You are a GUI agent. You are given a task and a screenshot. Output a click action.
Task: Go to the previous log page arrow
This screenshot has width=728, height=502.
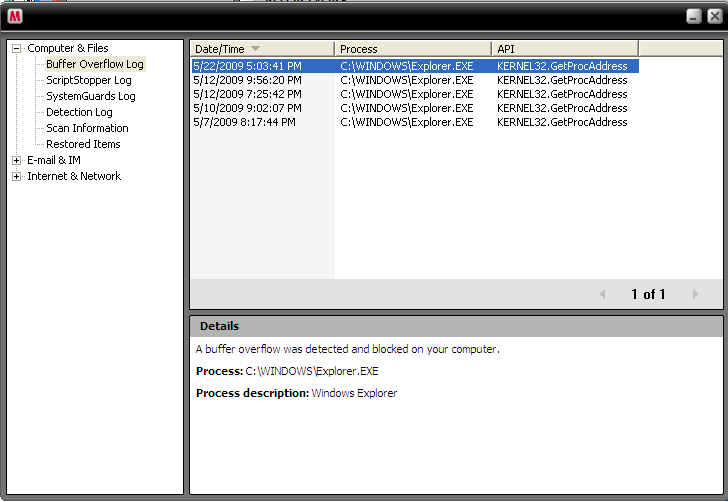click(602, 294)
